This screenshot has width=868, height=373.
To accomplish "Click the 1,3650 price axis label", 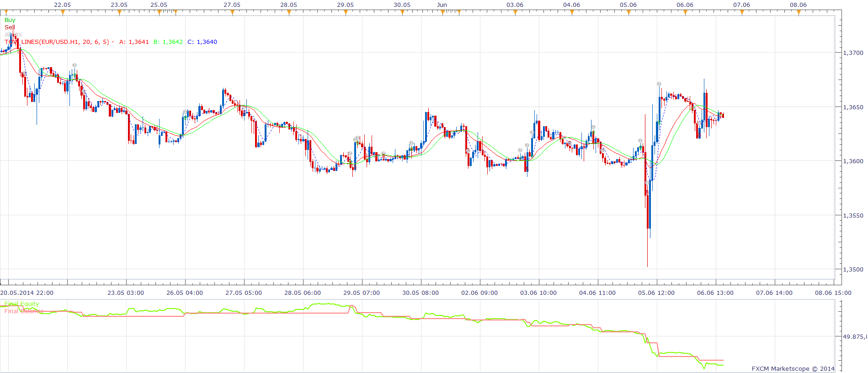I will pyautogui.click(x=853, y=107).
